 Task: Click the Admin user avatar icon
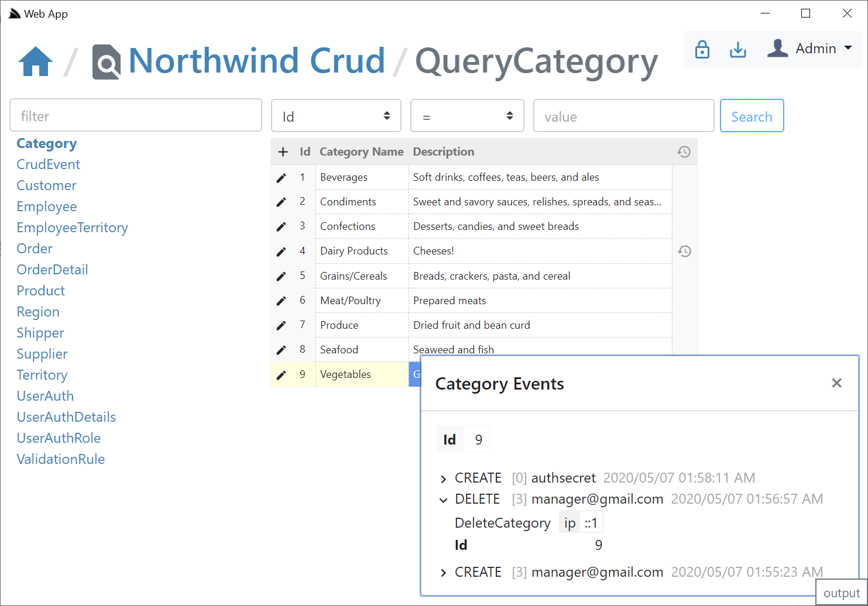coord(778,49)
